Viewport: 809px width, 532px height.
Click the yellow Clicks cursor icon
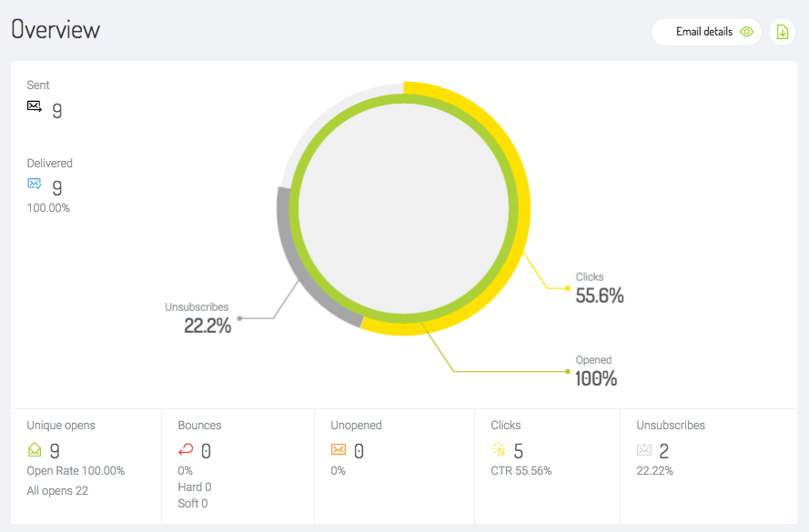(499, 449)
